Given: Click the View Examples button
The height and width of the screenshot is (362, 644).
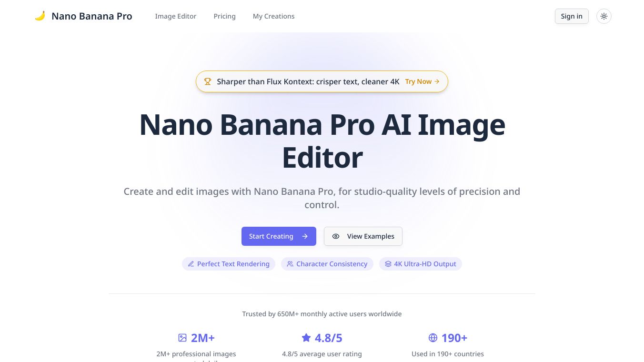Looking at the screenshot, I should (363, 236).
